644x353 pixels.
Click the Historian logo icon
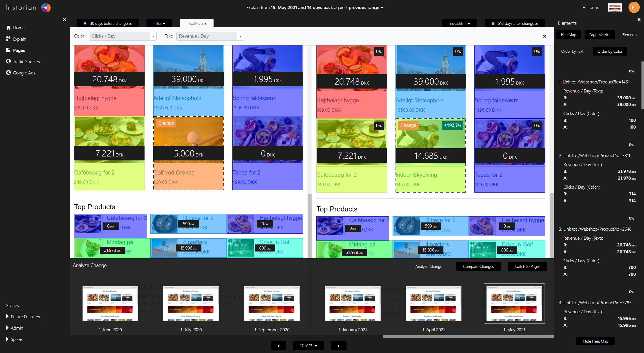46,8
